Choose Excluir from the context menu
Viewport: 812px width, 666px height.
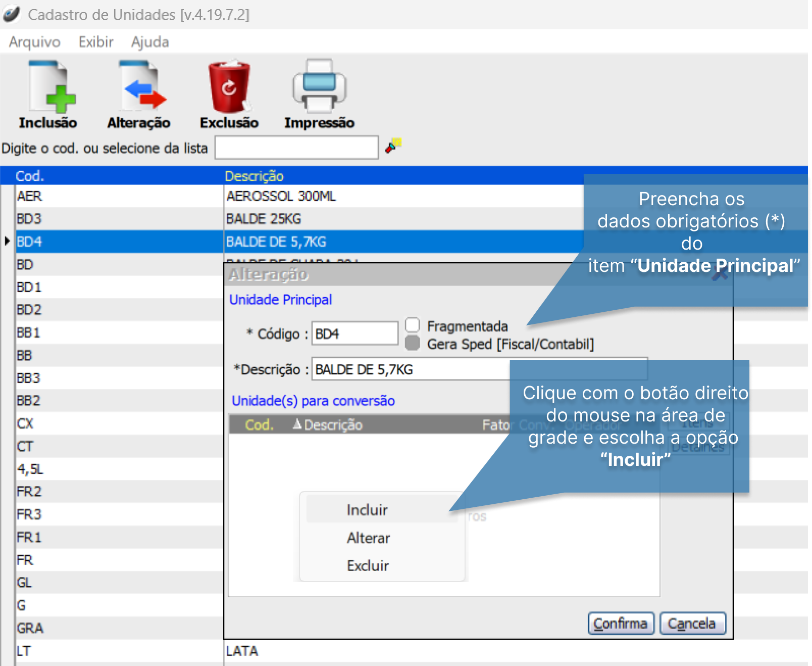pos(368,565)
